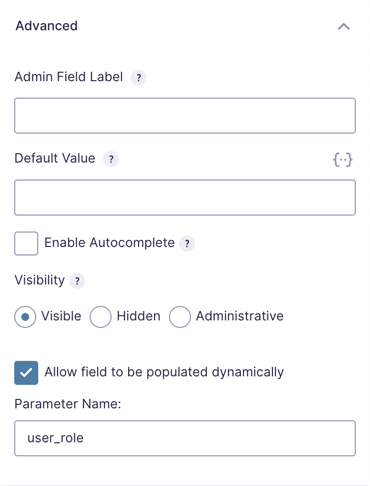This screenshot has height=486, width=370.
Task: Click into the Default Value input field
Action: [x=185, y=198]
